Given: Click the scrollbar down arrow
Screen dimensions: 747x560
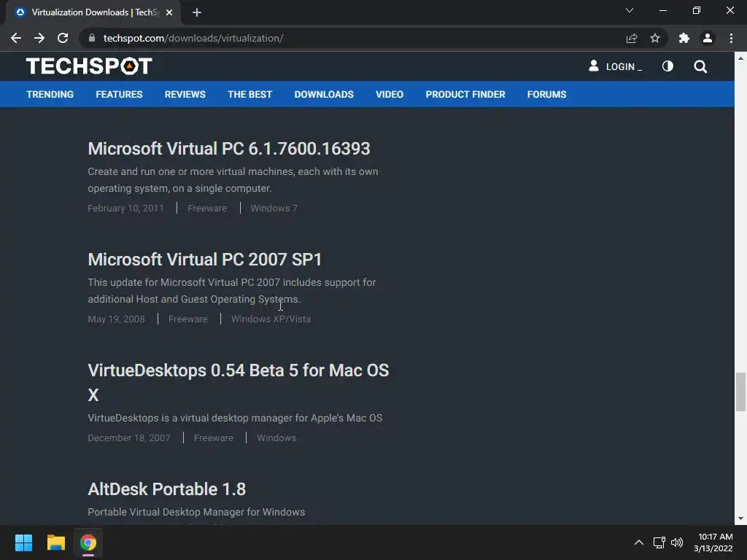Looking at the screenshot, I should pos(740,518).
